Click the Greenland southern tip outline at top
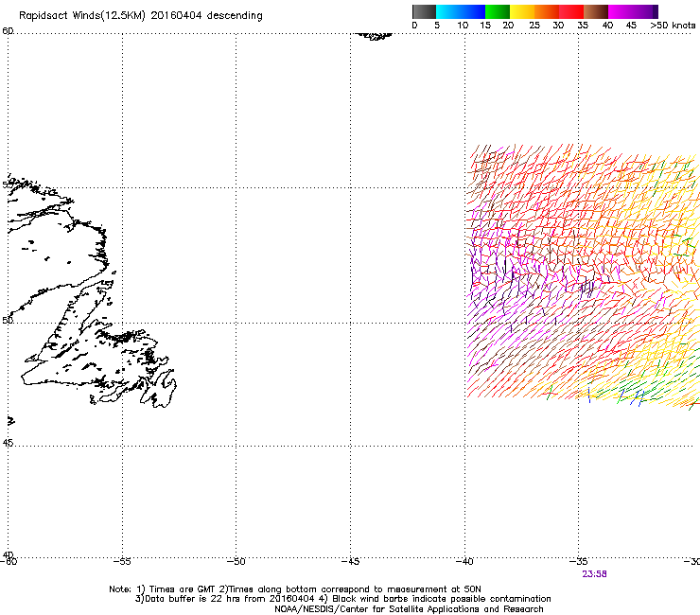This screenshot has width=700, height=615. [x=374, y=36]
